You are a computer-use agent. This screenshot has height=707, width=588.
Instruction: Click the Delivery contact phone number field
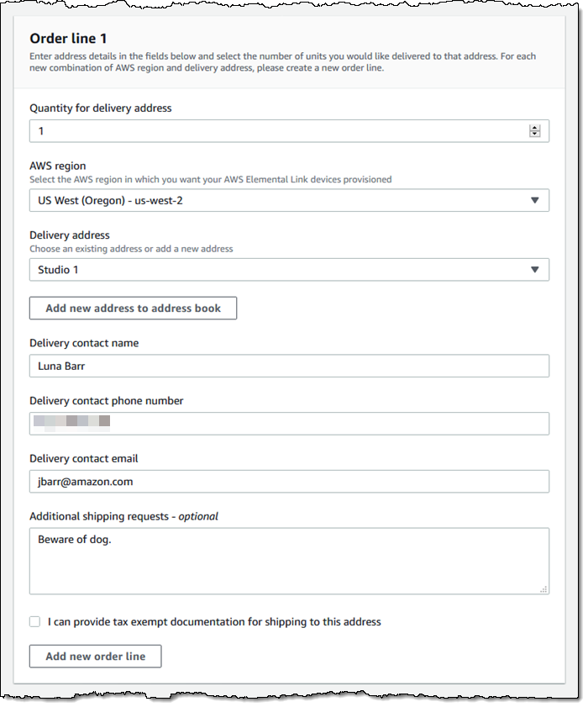(289, 424)
